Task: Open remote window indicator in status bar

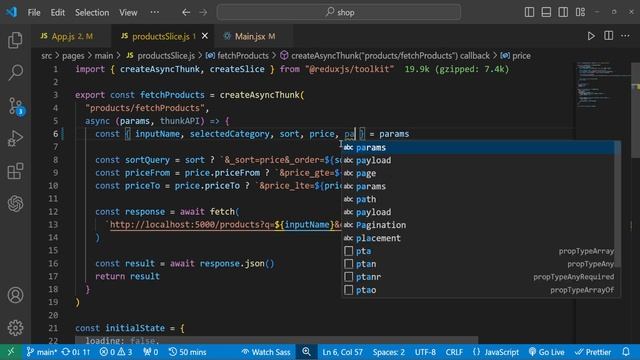Action: [11, 352]
